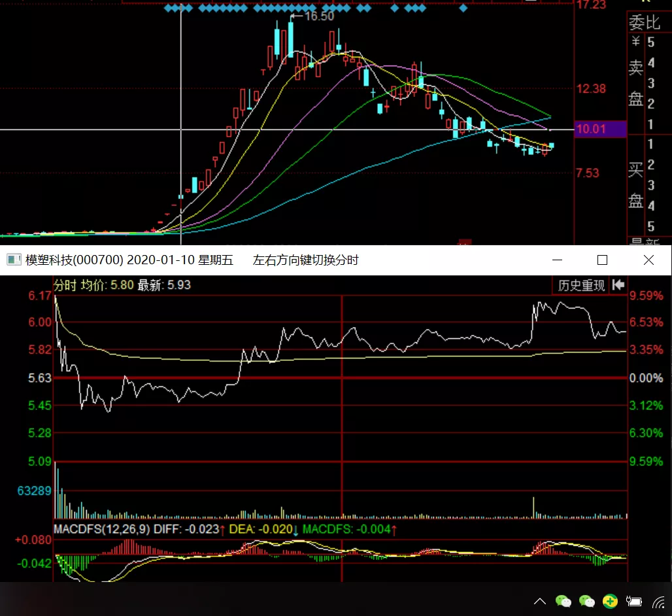Click the 历史重现 history replay button
This screenshot has height=616, width=672.
point(580,286)
